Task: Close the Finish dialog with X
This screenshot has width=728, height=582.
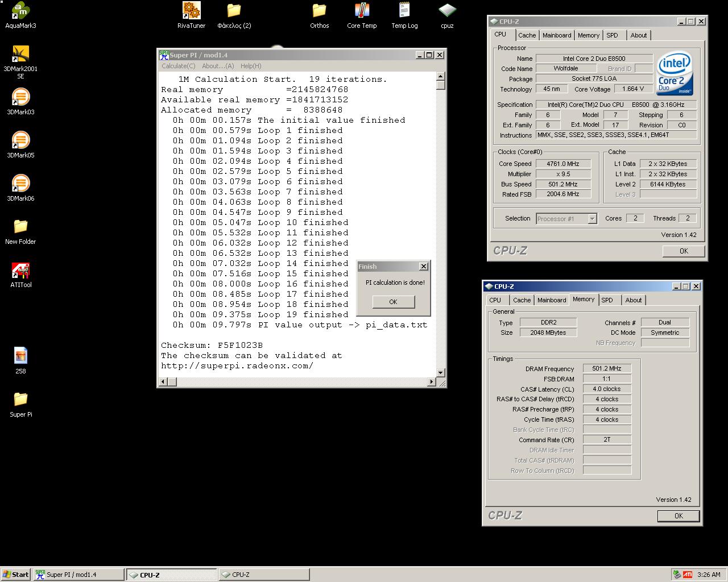Action: coord(423,267)
